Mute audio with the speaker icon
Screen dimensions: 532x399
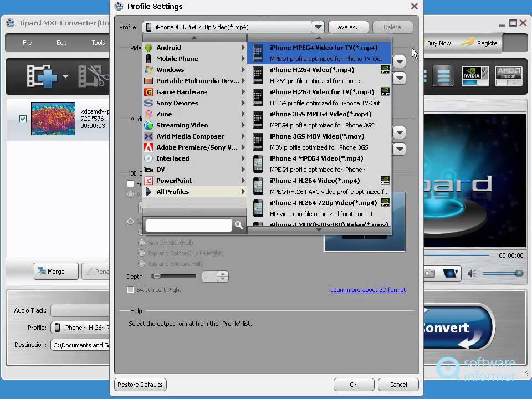point(472,273)
